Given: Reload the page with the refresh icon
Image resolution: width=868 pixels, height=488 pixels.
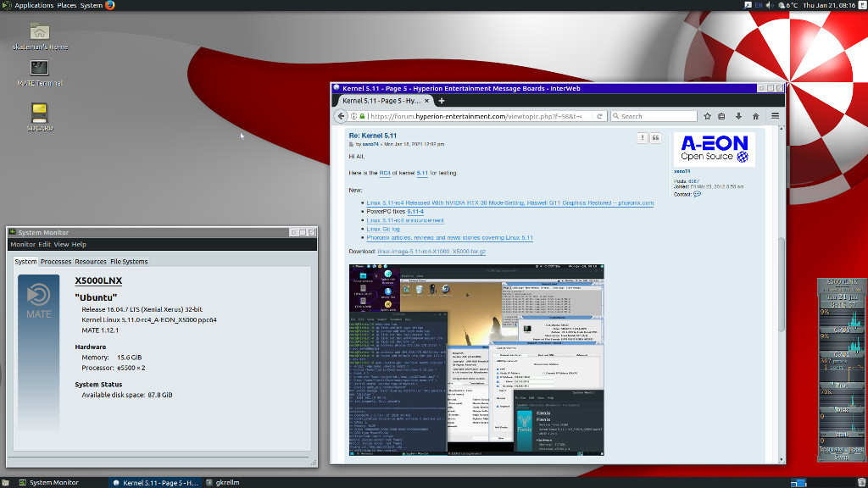Looking at the screenshot, I should click(599, 116).
